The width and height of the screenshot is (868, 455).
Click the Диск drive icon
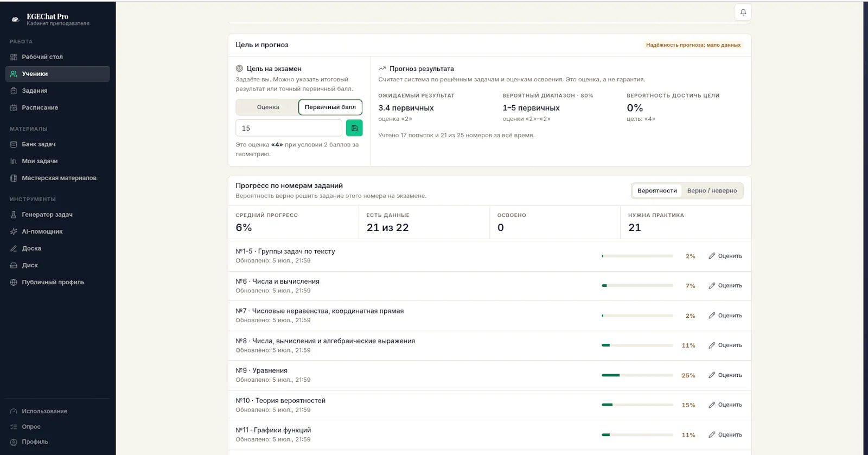coord(14,265)
